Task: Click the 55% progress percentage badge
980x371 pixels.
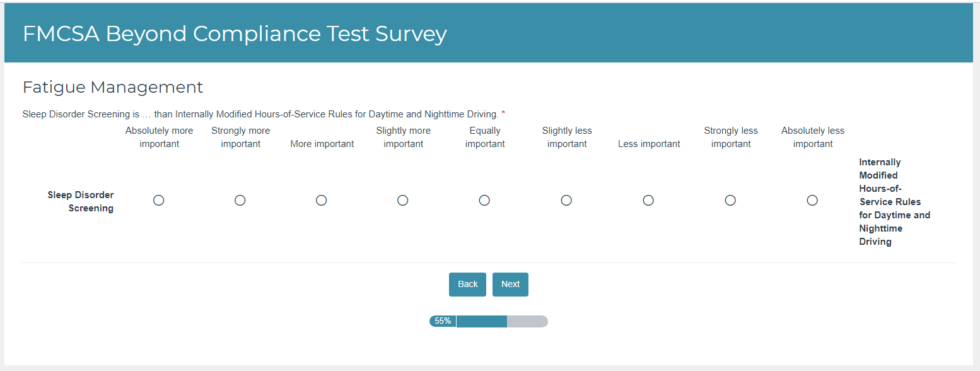Action: pos(443,321)
